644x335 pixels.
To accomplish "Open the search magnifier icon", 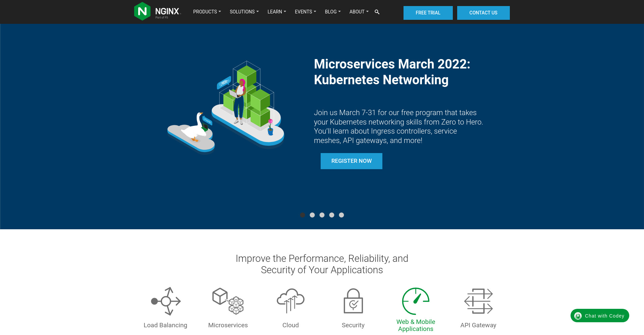I will (377, 12).
